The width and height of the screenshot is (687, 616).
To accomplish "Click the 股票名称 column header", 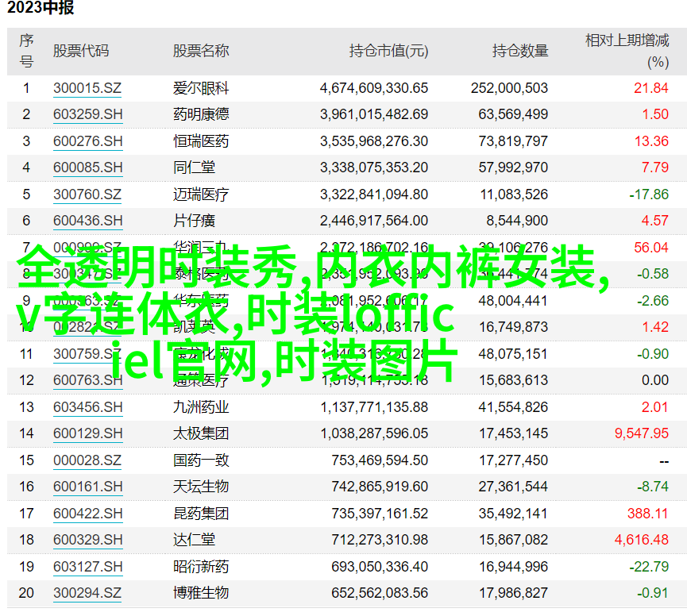I will (x=201, y=52).
